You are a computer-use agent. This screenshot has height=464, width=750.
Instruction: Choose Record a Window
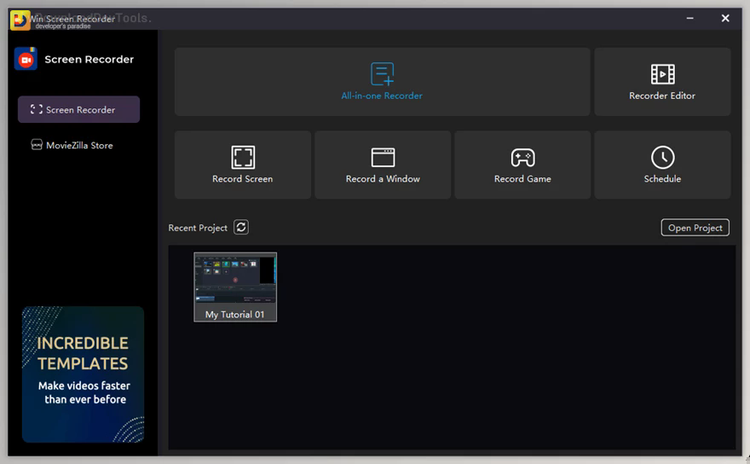383,165
